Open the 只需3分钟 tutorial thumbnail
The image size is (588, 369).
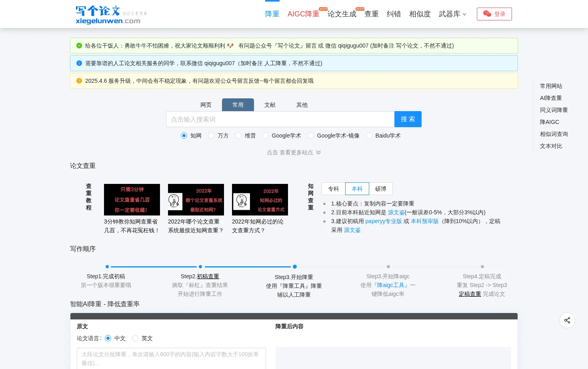pyautogui.click(x=132, y=199)
